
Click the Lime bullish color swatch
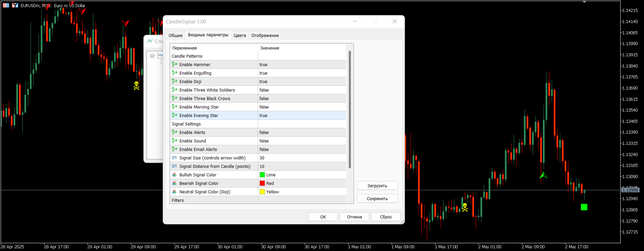point(262,175)
